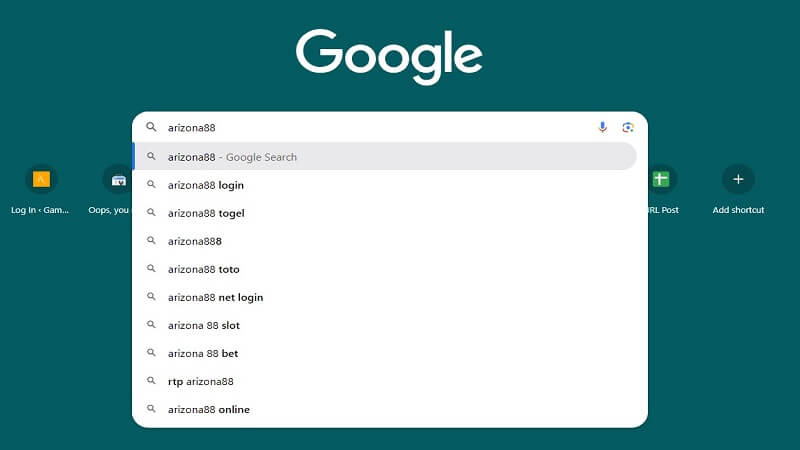Open the 'Log In - Gam...' shortcut icon
Viewport: 800px width, 450px height.
[x=41, y=179]
